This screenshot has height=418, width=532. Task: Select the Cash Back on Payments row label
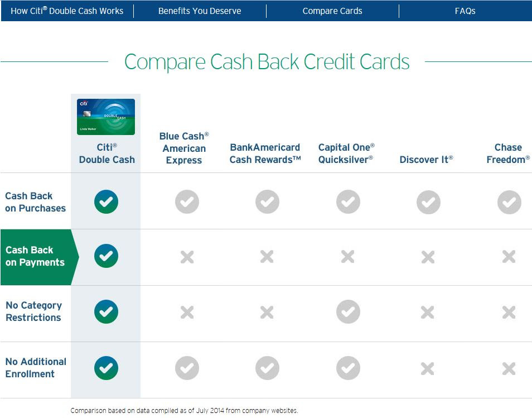tap(35, 256)
